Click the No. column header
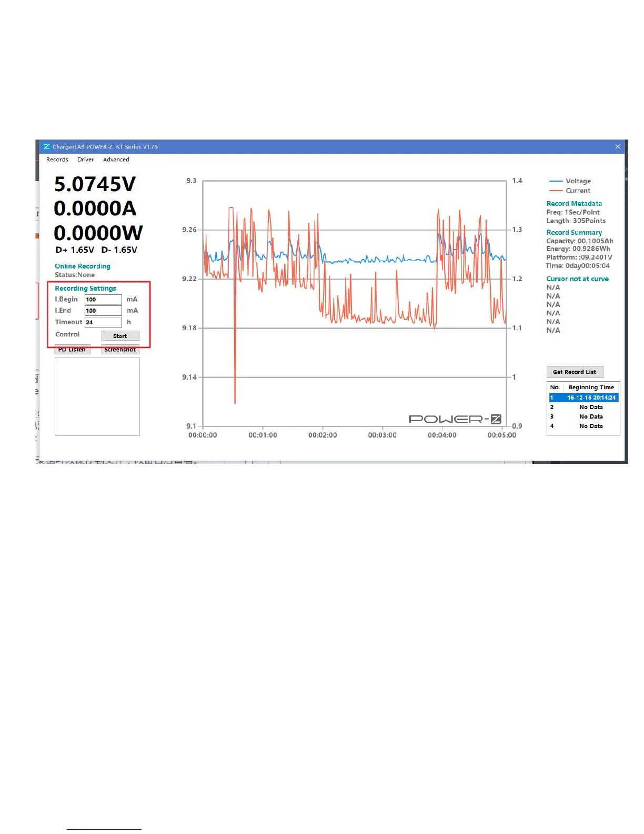644x834 pixels. (x=555, y=388)
